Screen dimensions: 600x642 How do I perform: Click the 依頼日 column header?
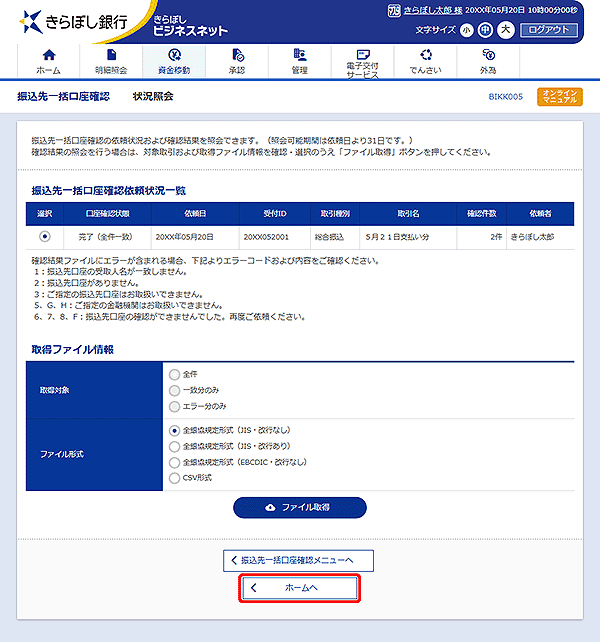(195, 214)
